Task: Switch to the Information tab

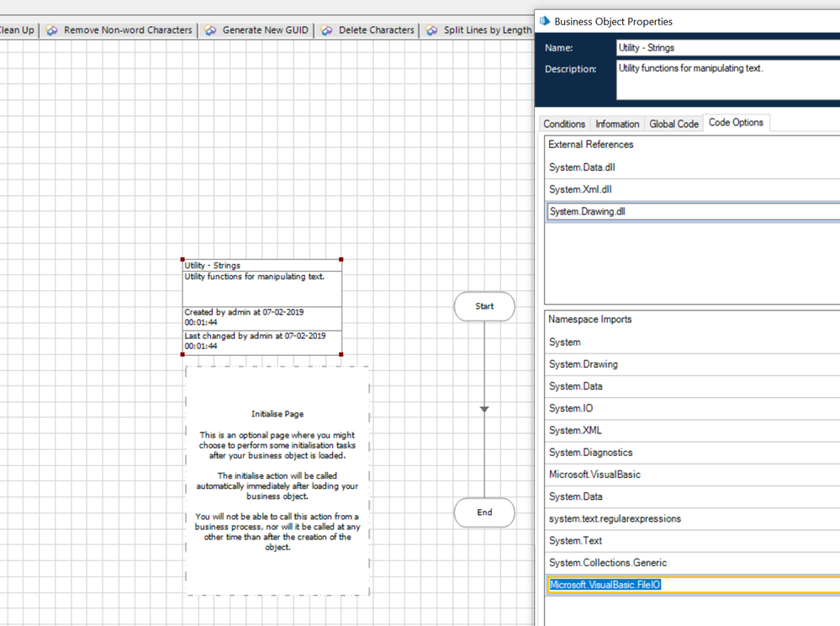Action: point(617,124)
